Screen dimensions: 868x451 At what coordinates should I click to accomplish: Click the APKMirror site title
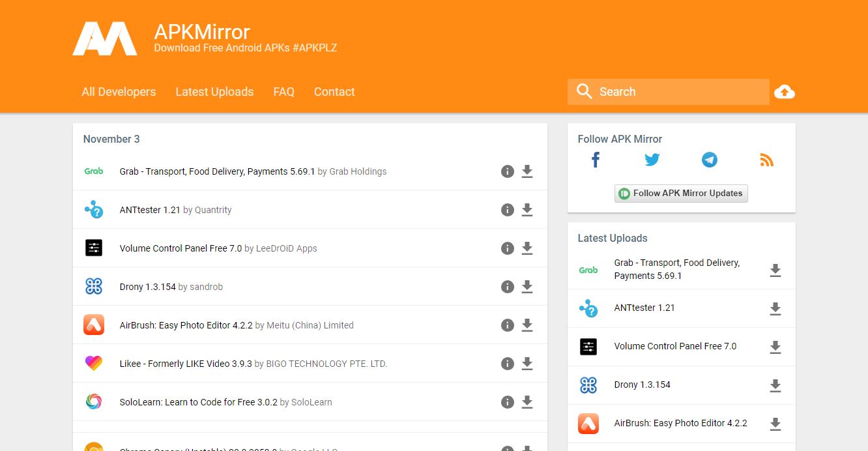coord(202,32)
